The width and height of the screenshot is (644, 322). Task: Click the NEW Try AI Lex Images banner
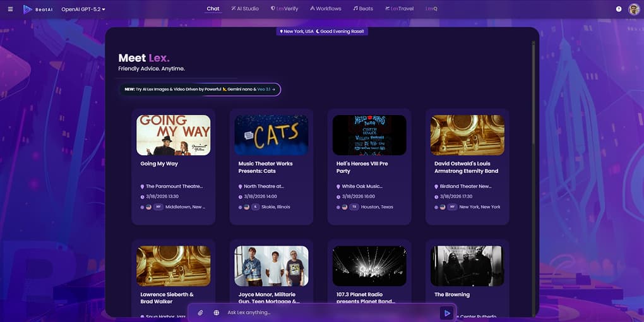coord(200,90)
